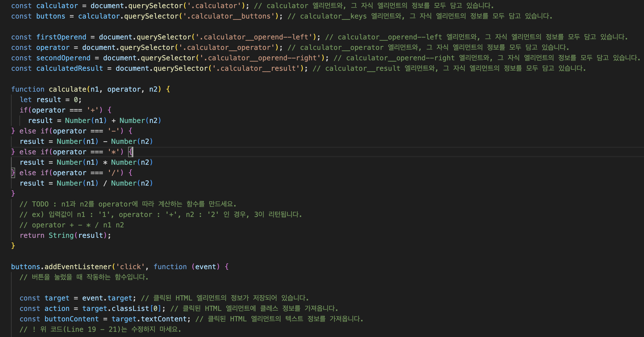Click the calculatedResult variable name

point(70,68)
